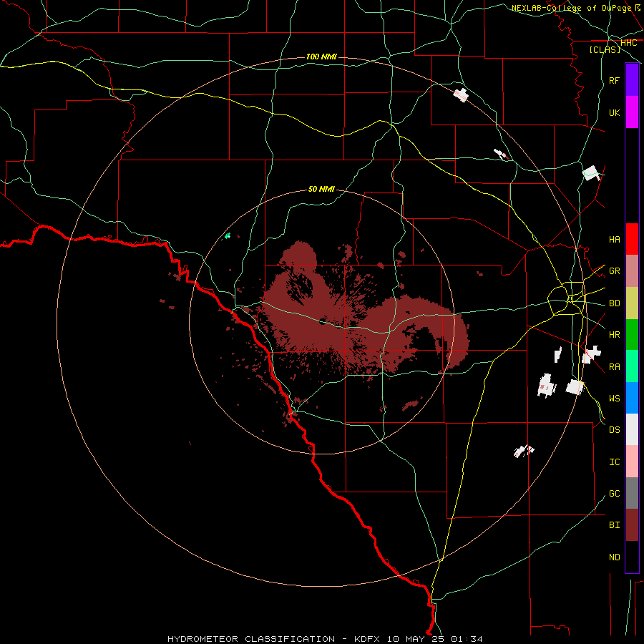Image resolution: width=644 pixels, height=644 pixels.
Task: Click the ND black legend swatch
Action: pyautogui.click(x=632, y=557)
